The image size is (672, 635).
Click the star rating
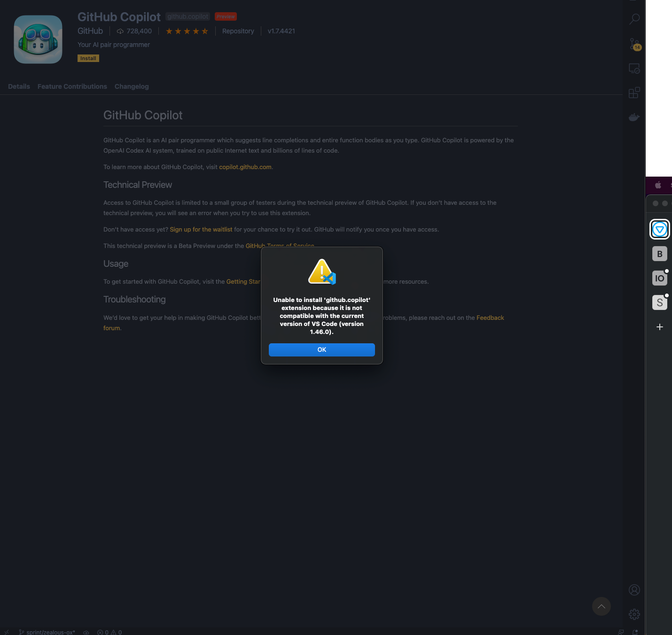tap(187, 31)
